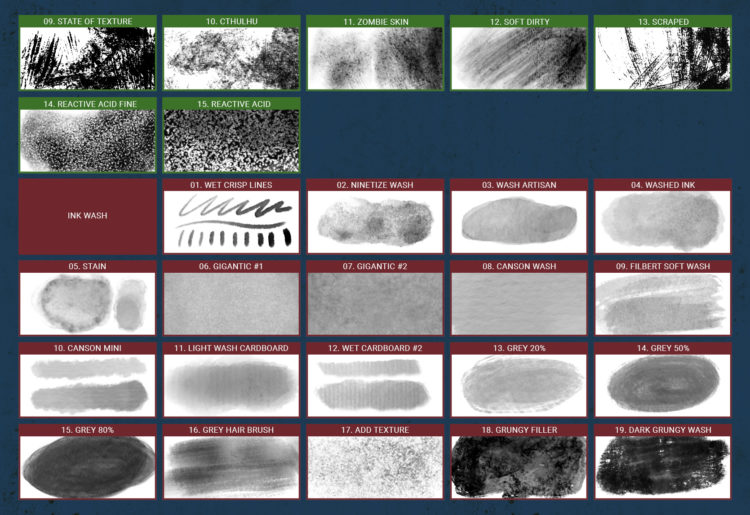Choose the Canson Wash brush preview
The image size is (750, 515).
(519, 304)
